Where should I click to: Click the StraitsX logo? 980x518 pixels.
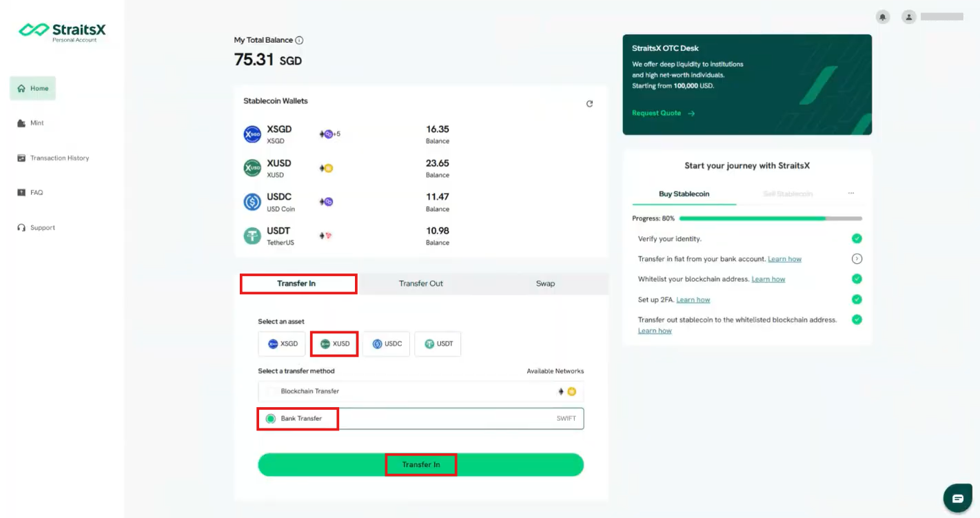[x=62, y=32]
